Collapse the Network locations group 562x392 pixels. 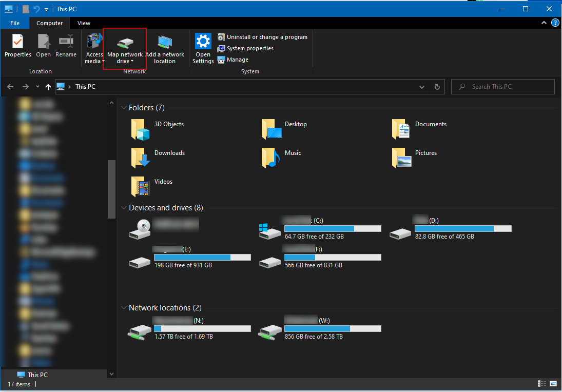pyautogui.click(x=123, y=308)
